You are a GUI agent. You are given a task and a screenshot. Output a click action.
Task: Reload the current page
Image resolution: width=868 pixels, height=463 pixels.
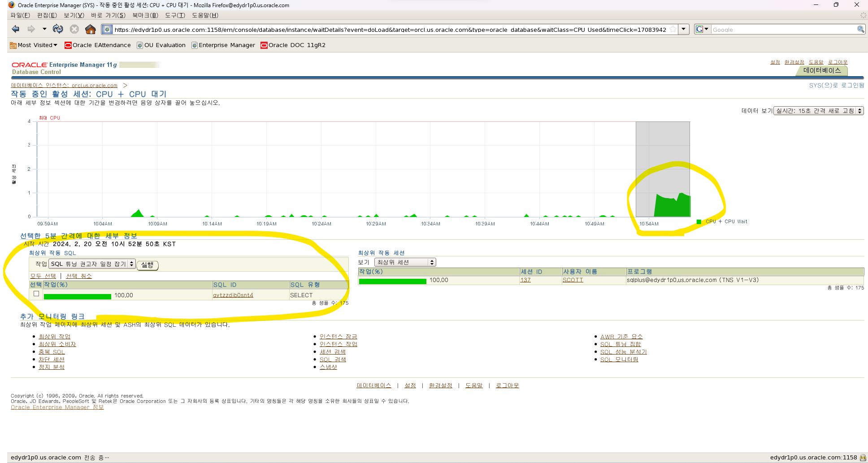58,29
